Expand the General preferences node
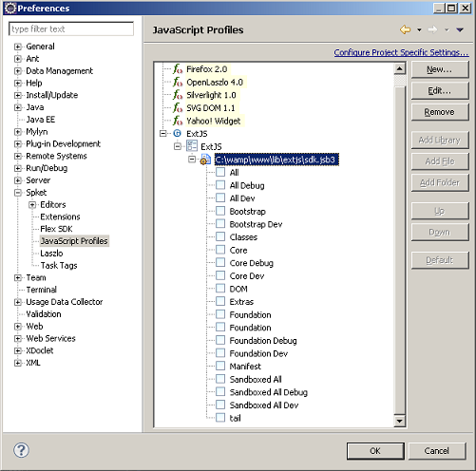The height and width of the screenshot is (471, 476). point(18,47)
